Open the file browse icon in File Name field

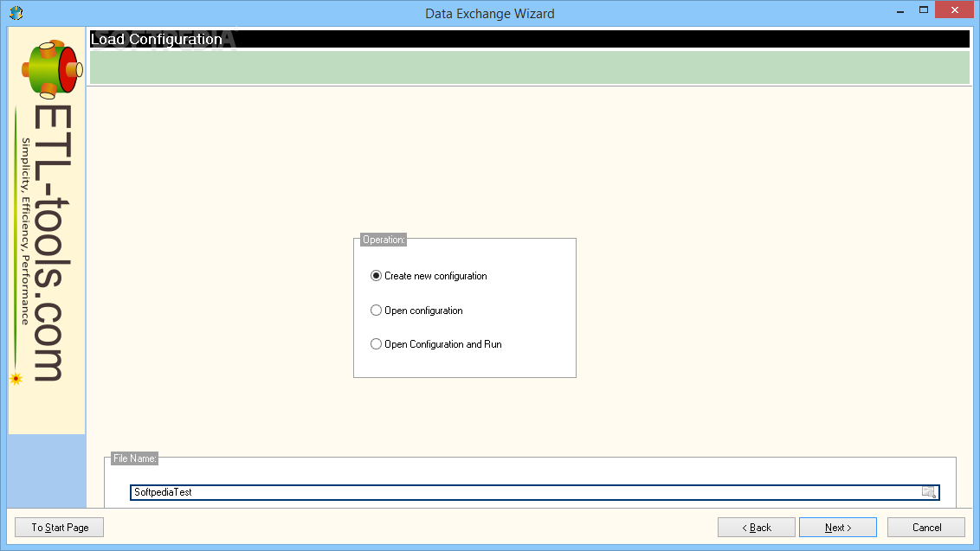point(929,492)
